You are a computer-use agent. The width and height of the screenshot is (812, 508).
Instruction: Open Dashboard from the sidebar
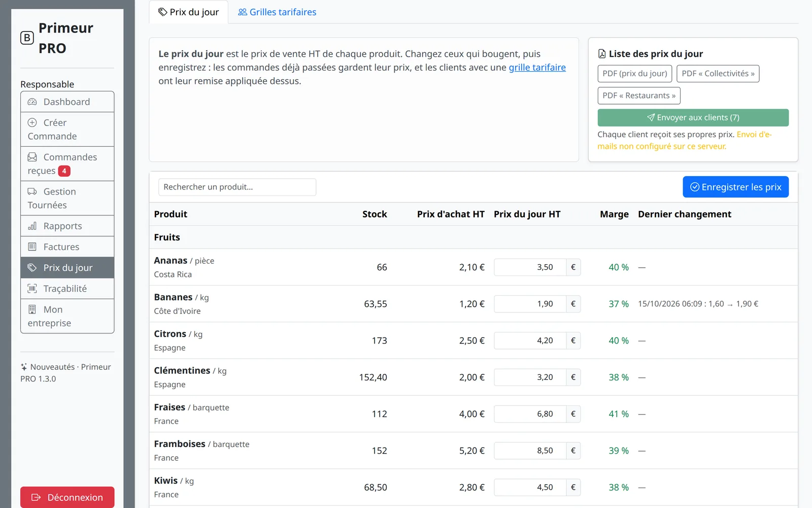[67, 102]
